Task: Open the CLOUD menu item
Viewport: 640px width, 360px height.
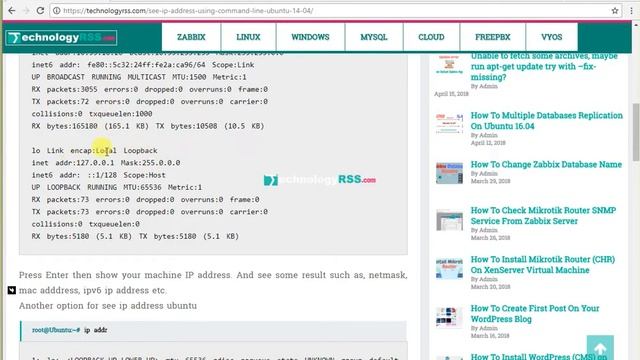Action: click(431, 37)
